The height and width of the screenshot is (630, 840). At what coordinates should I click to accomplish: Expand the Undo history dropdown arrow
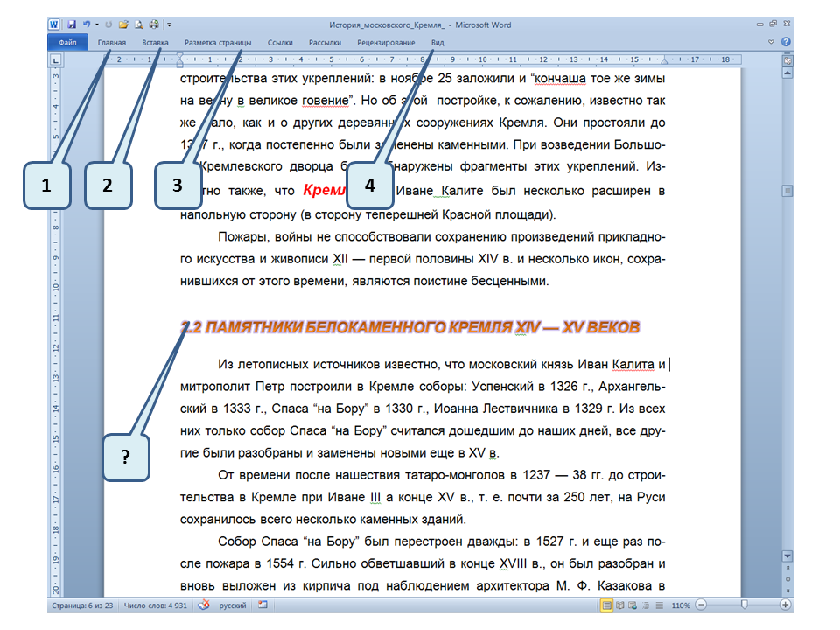pyautogui.click(x=95, y=25)
